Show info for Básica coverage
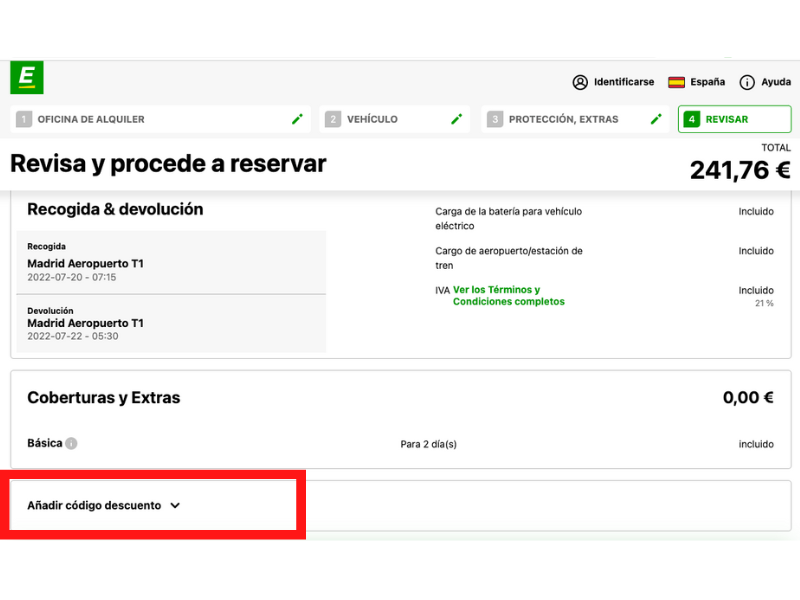The height and width of the screenshot is (600, 800). pos(72,444)
